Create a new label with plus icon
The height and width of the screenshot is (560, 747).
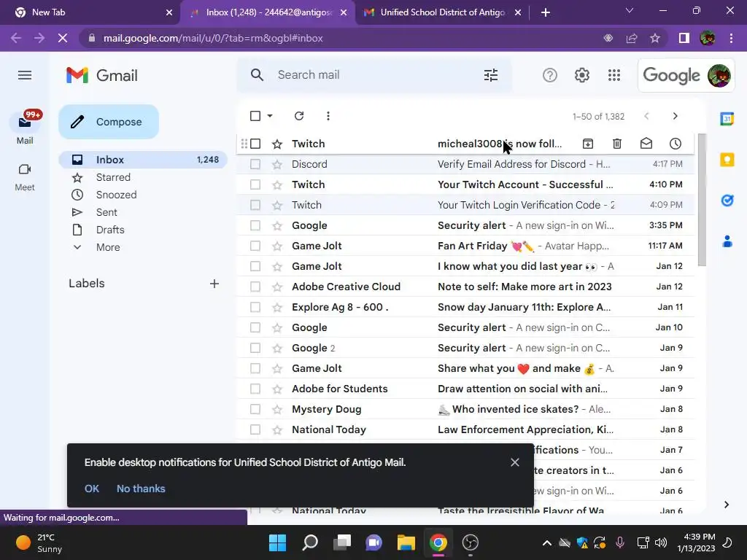point(214,284)
